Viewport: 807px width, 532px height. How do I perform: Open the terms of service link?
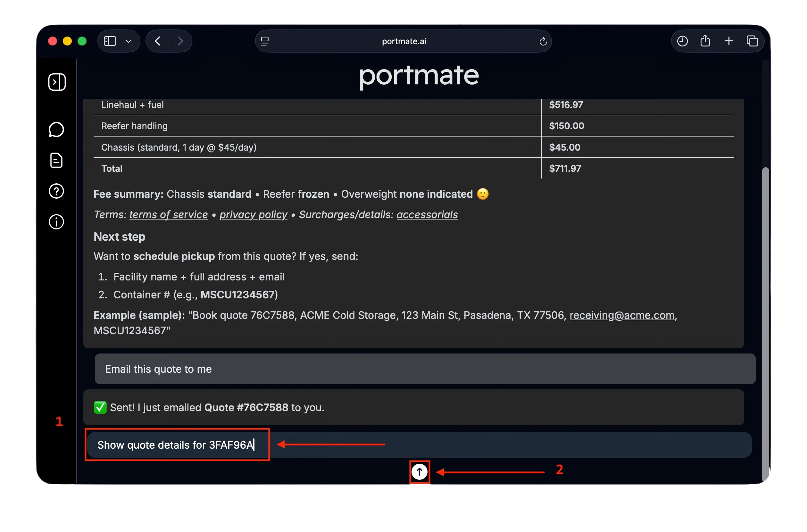[x=169, y=214]
